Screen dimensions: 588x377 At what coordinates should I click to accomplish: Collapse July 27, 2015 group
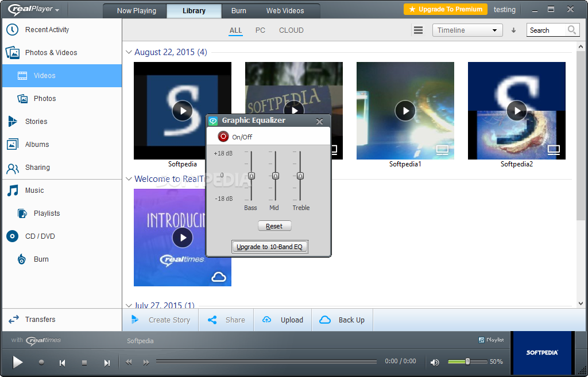pos(129,305)
